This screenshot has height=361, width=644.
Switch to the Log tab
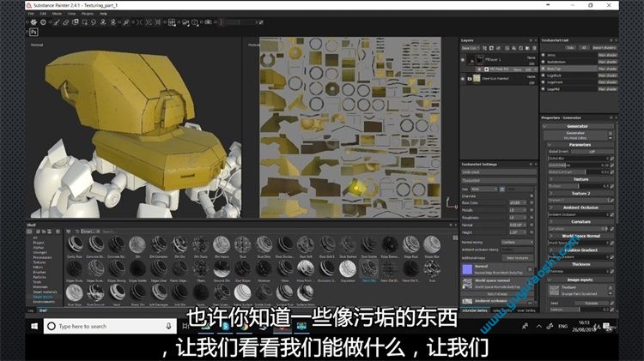[x=31, y=310]
